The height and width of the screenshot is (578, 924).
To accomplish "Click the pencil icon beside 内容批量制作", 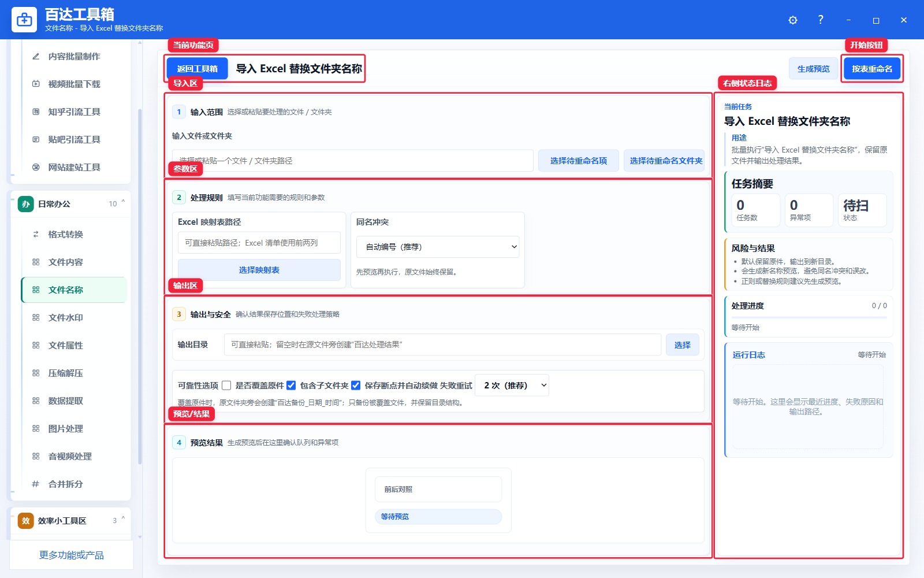I will click(36, 57).
